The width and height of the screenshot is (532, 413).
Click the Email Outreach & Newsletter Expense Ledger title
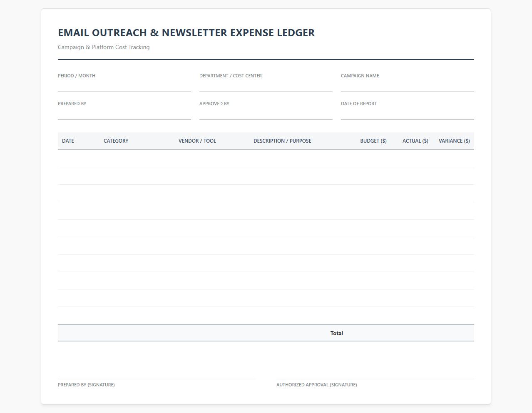pos(186,33)
